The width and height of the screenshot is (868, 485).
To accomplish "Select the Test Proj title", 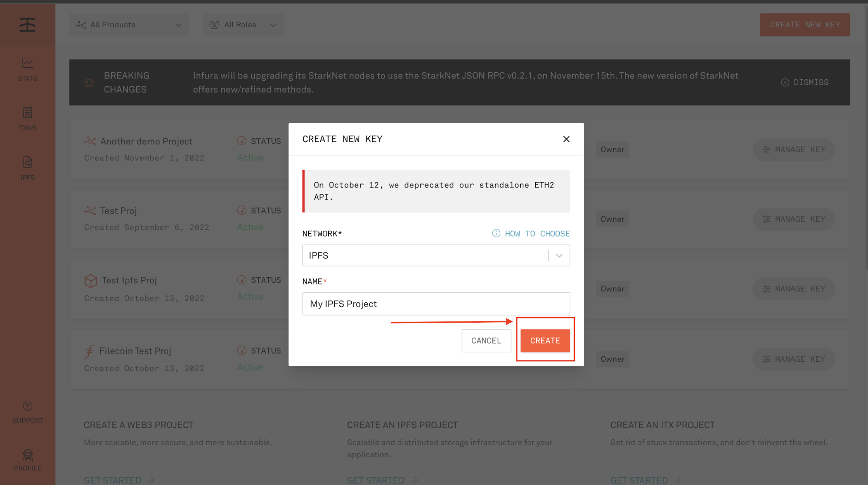I will tap(119, 211).
